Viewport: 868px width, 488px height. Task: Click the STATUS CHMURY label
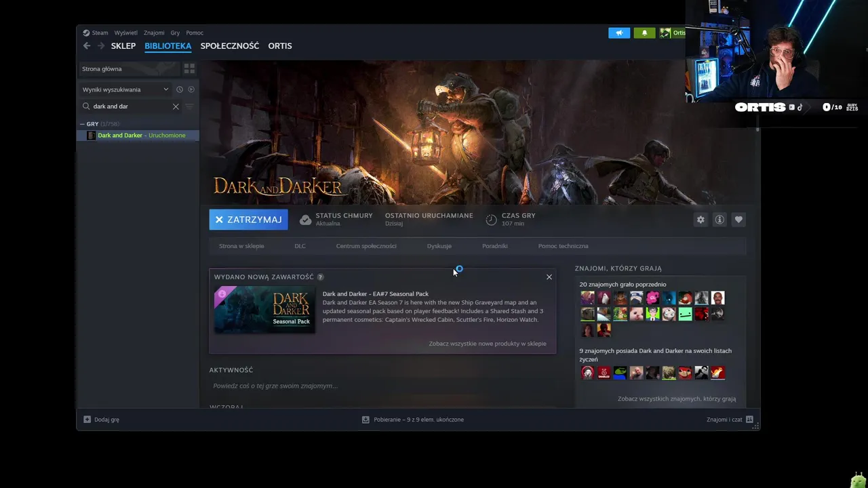tap(344, 216)
